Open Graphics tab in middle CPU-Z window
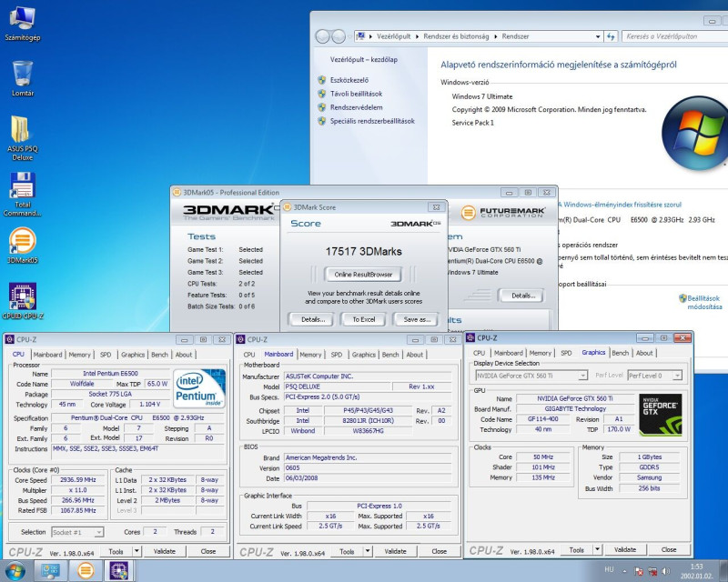 tap(363, 355)
